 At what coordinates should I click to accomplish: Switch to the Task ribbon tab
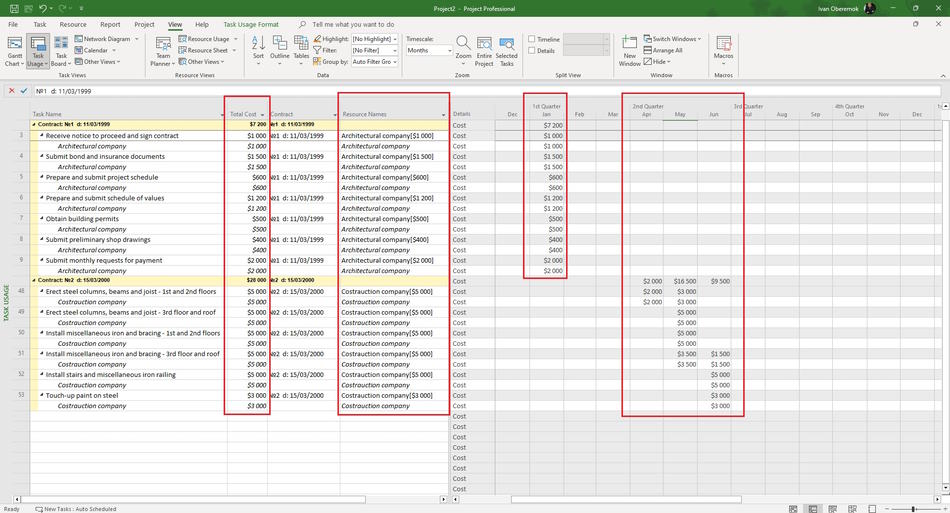click(39, 24)
